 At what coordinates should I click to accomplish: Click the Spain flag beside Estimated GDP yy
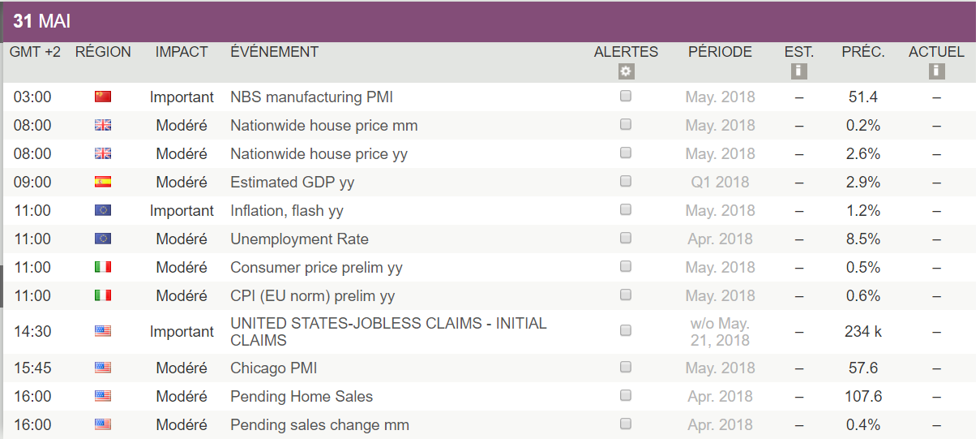103,182
